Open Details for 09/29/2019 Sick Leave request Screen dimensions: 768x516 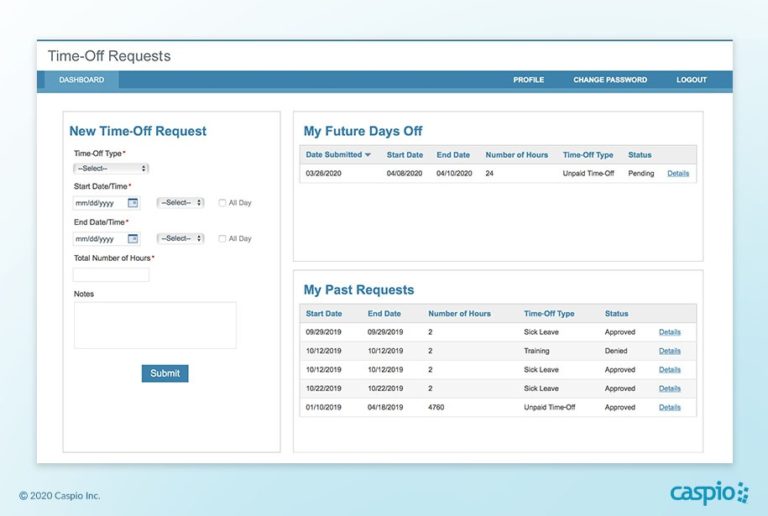click(669, 332)
